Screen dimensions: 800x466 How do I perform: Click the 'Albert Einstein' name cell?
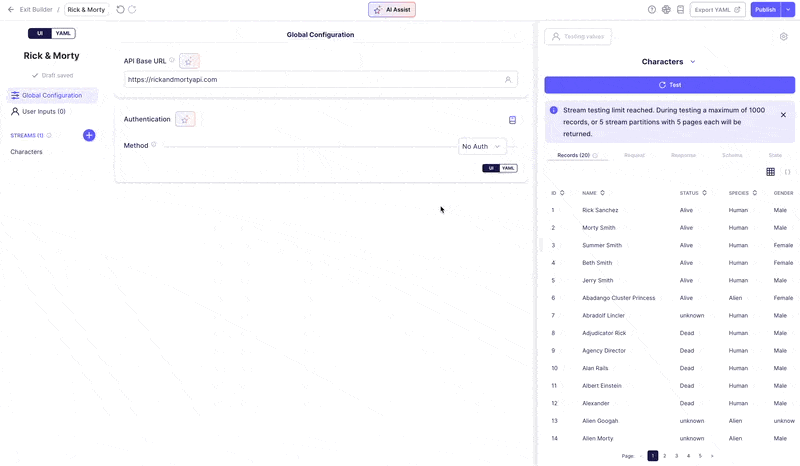point(602,386)
